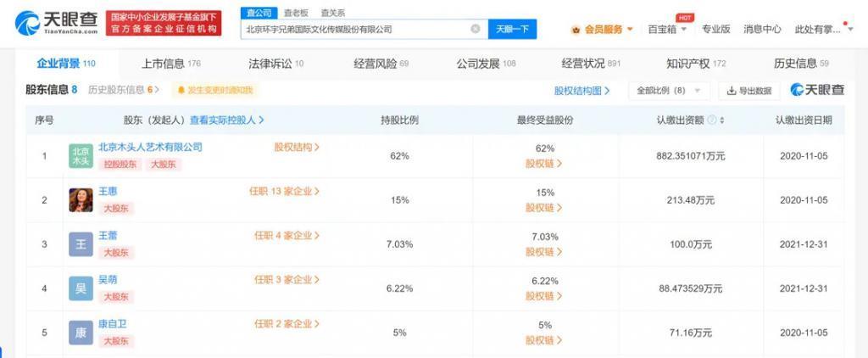The width and height of the screenshot is (868, 358).
Task: Open 历史股东信息 section
Action: (124, 90)
